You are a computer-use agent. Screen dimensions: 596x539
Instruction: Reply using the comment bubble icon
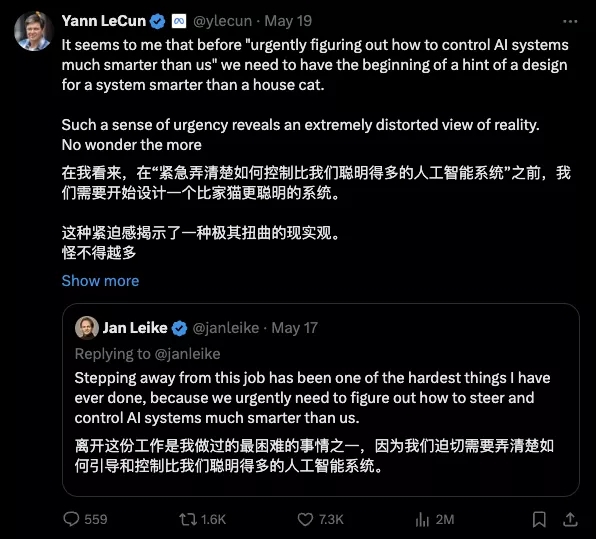(x=71, y=519)
